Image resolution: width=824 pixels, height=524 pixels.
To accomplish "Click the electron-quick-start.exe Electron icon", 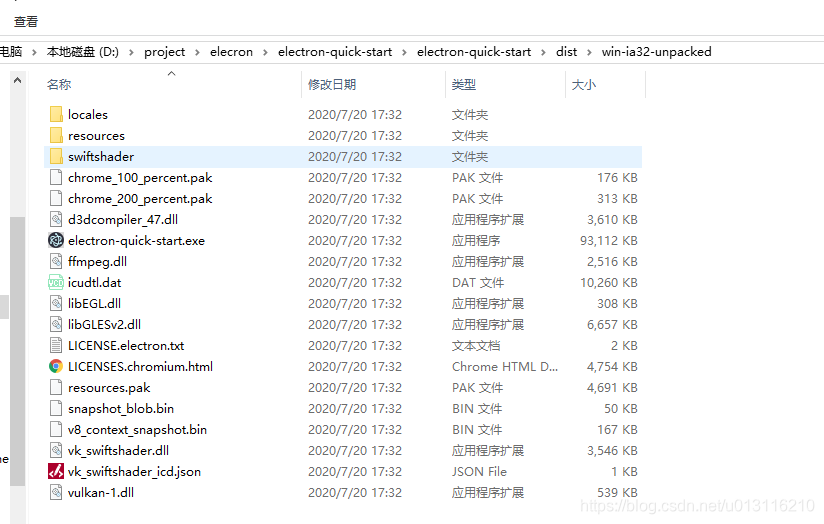I will tap(56, 240).
